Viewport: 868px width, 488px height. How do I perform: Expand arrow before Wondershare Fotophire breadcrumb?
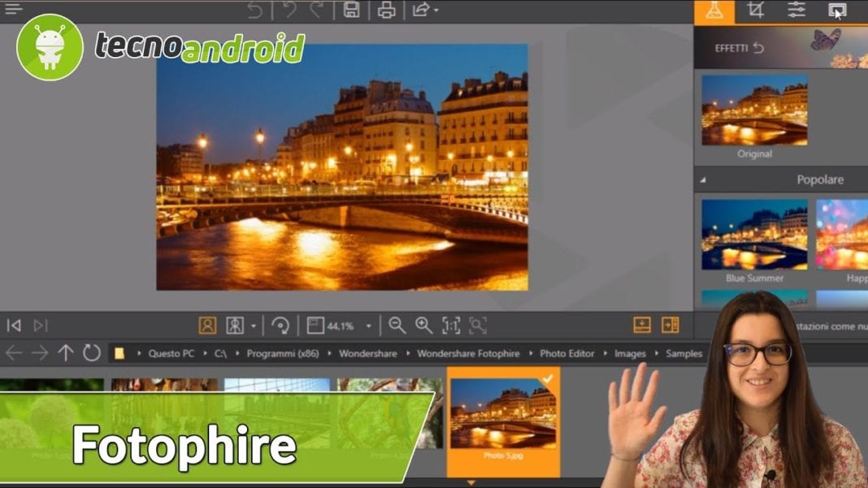pos(407,353)
